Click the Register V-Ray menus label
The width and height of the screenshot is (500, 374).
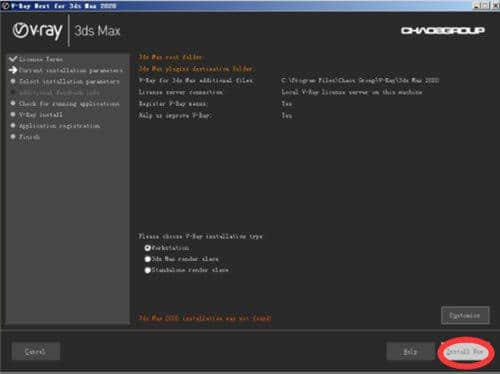(x=173, y=104)
